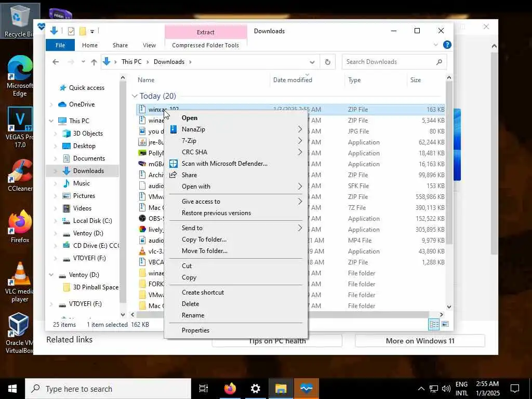Click the NanaZip icon in context menu

pyautogui.click(x=174, y=129)
